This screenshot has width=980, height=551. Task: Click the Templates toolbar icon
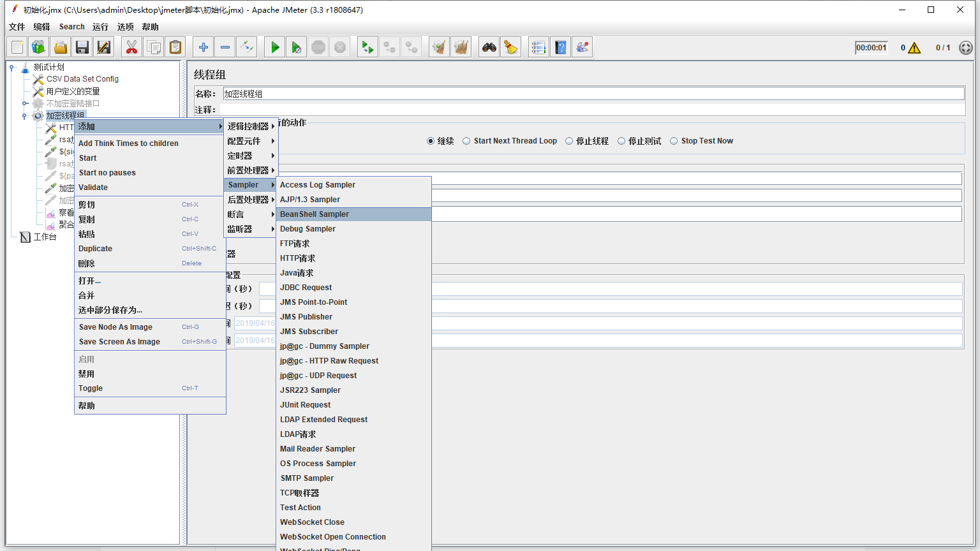pyautogui.click(x=38, y=47)
